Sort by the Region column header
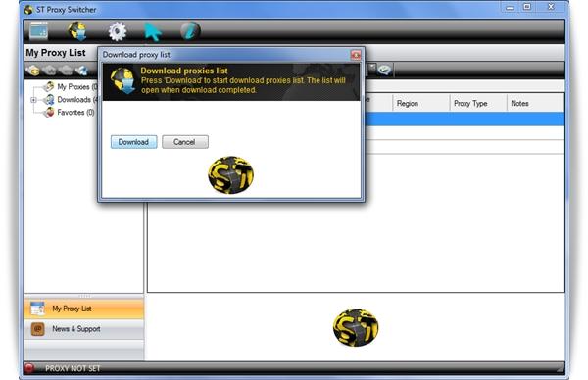Viewport: 588px width, 380px height. (x=420, y=103)
